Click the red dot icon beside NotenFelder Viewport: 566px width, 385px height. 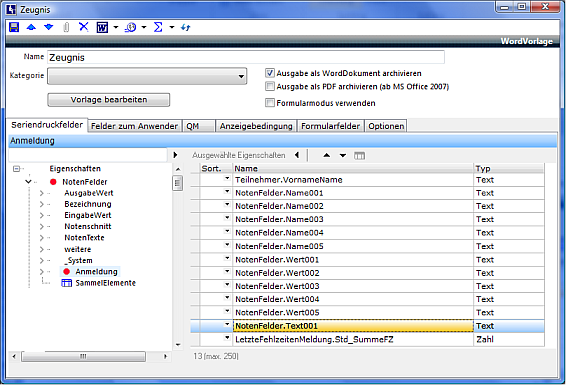pyautogui.click(x=53, y=182)
